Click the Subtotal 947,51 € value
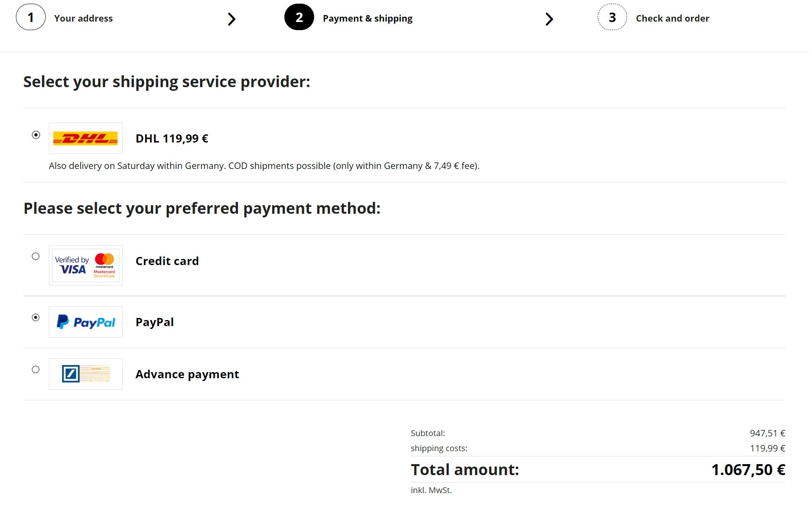The width and height of the screenshot is (812, 513). pyautogui.click(x=768, y=433)
